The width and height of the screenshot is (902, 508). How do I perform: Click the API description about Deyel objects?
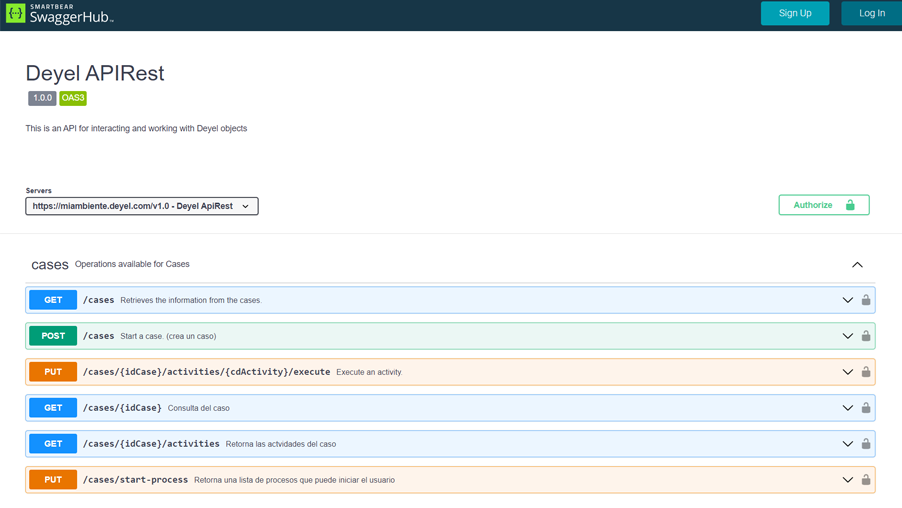pos(136,128)
